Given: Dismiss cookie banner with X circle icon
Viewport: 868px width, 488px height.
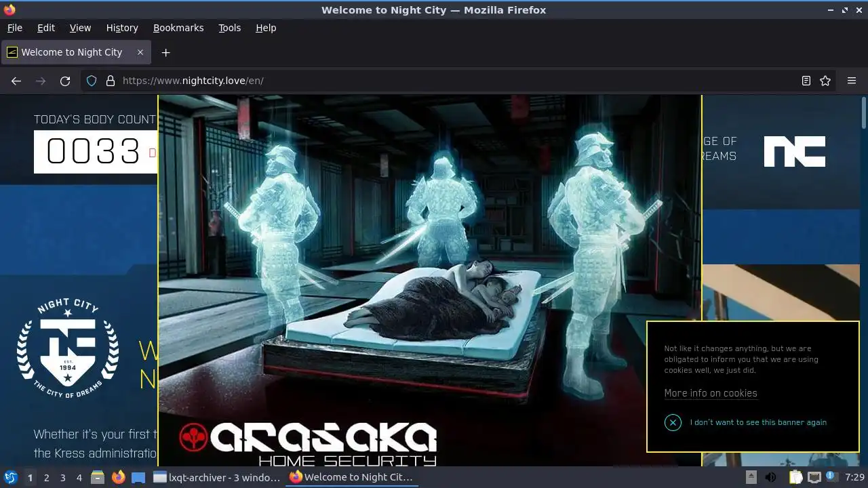Looking at the screenshot, I should (x=673, y=422).
